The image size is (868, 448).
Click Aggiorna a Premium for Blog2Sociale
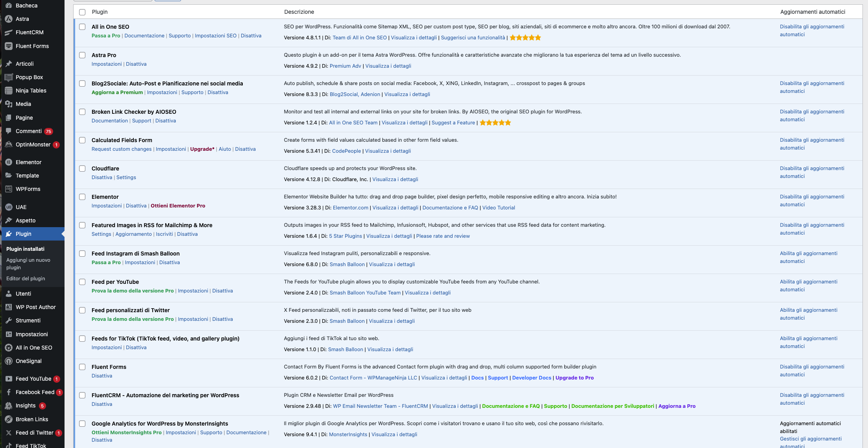[x=117, y=92]
